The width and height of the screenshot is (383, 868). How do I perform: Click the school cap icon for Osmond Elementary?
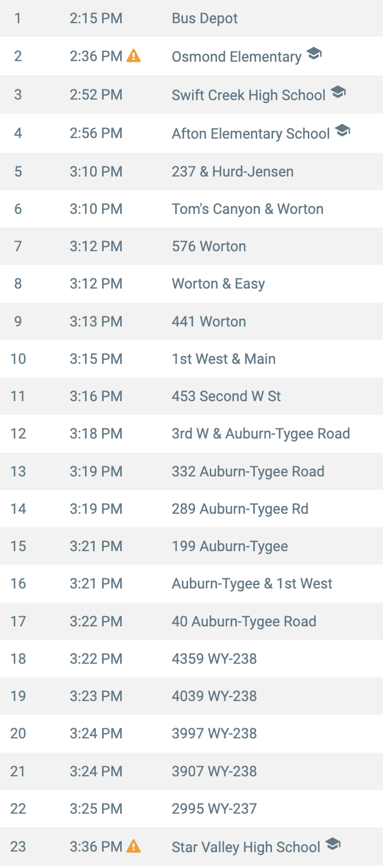tap(314, 54)
